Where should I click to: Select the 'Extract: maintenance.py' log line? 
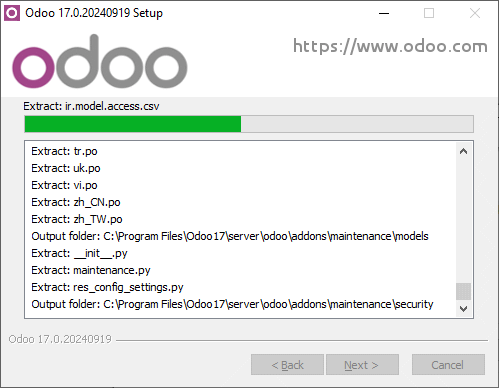click(x=91, y=270)
